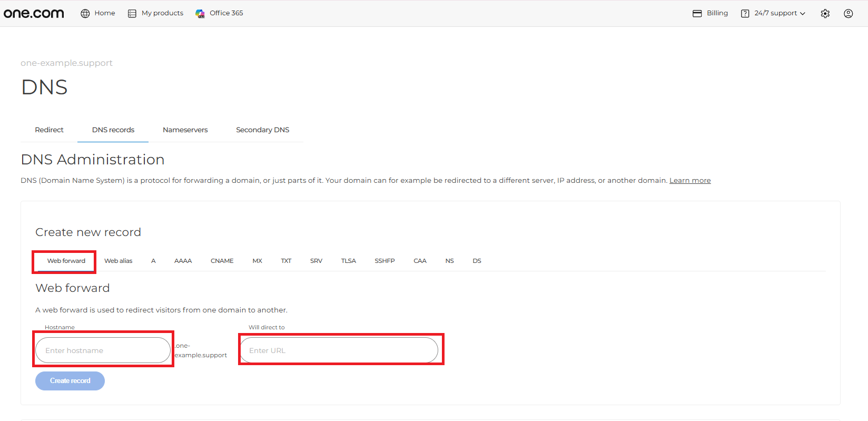Screen dimensions: 868x421
Task: Open My products list icon
Action: pos(132,13)
